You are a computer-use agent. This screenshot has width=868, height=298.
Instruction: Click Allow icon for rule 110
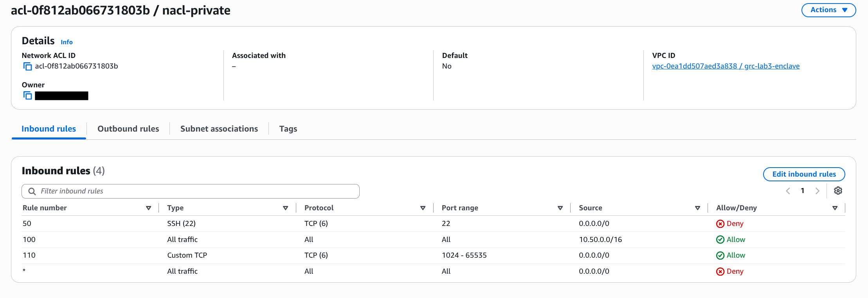point(720,255)
